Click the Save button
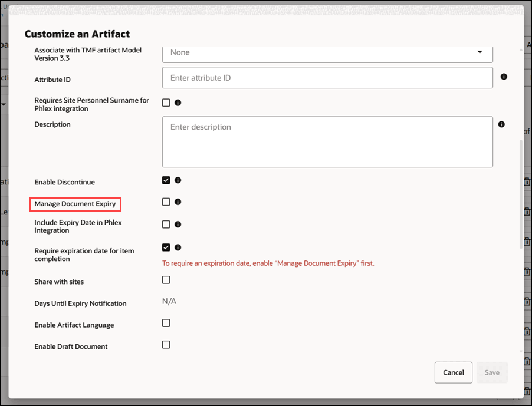The width and height of the screenshot is (532, 406). [x=492, y=372]
